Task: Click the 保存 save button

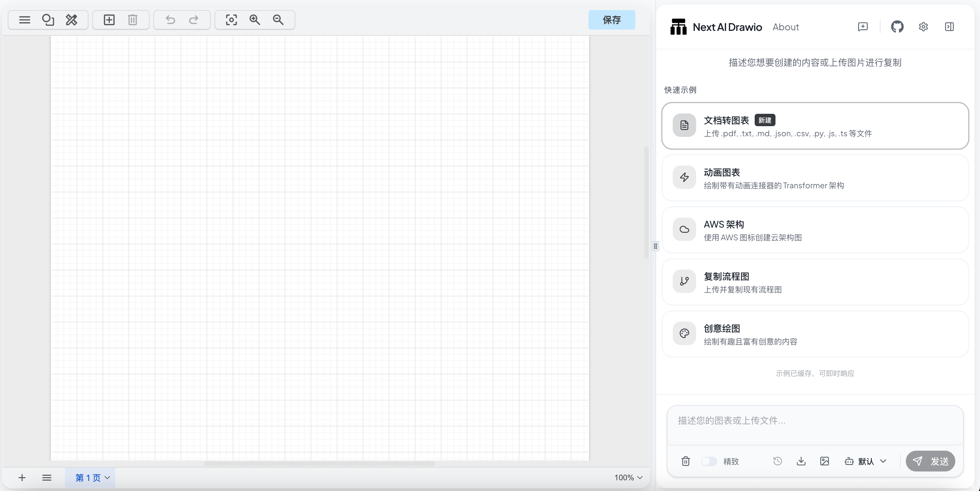Action: (x=611, y=20)
